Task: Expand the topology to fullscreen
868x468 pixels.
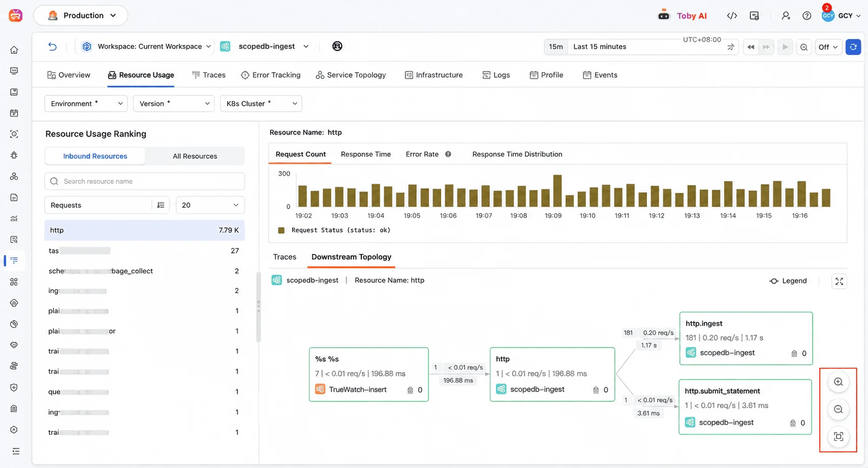Action: [839, 281]
